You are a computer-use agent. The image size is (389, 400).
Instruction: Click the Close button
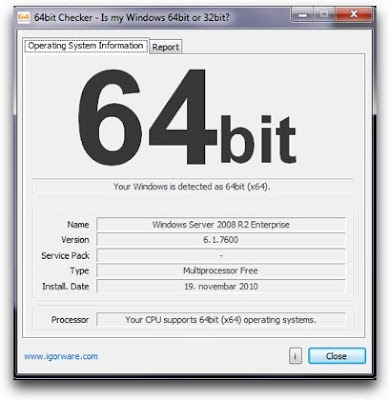[337, 356]
